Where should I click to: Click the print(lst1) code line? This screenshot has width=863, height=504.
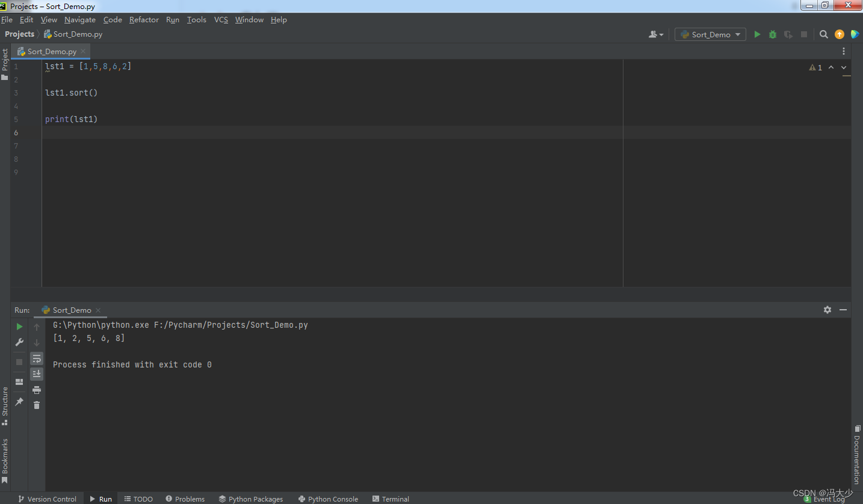pos(71,119)
